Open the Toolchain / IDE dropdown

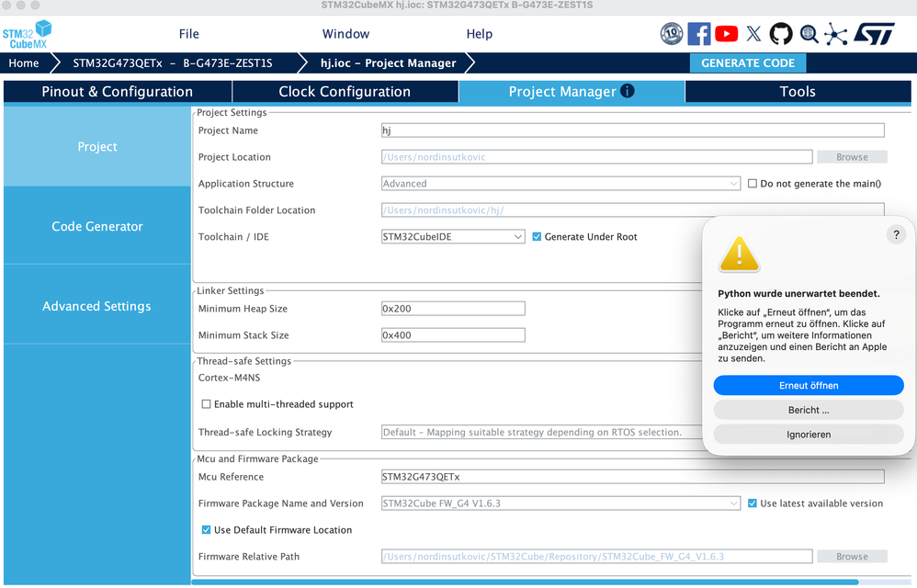tap(453, 237)
